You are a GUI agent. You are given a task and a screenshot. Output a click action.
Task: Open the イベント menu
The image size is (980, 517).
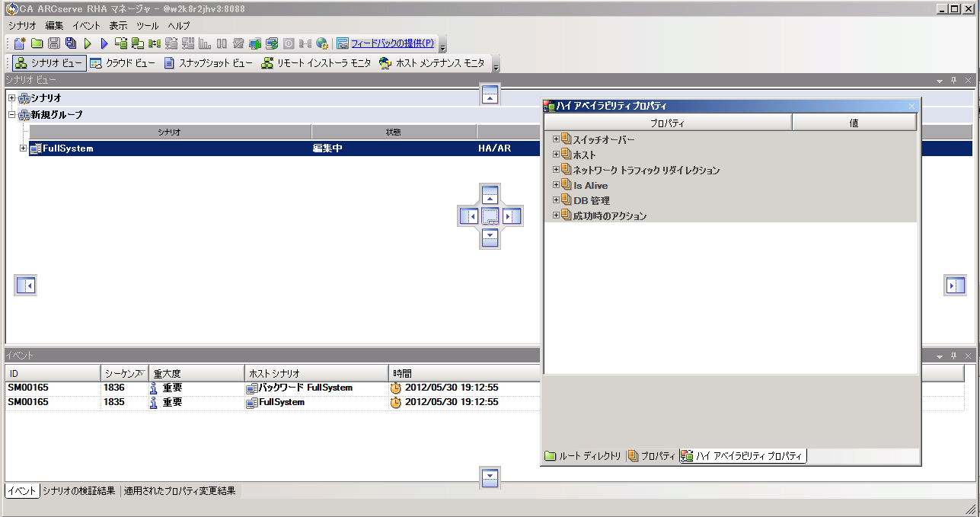tap(86, 25)
